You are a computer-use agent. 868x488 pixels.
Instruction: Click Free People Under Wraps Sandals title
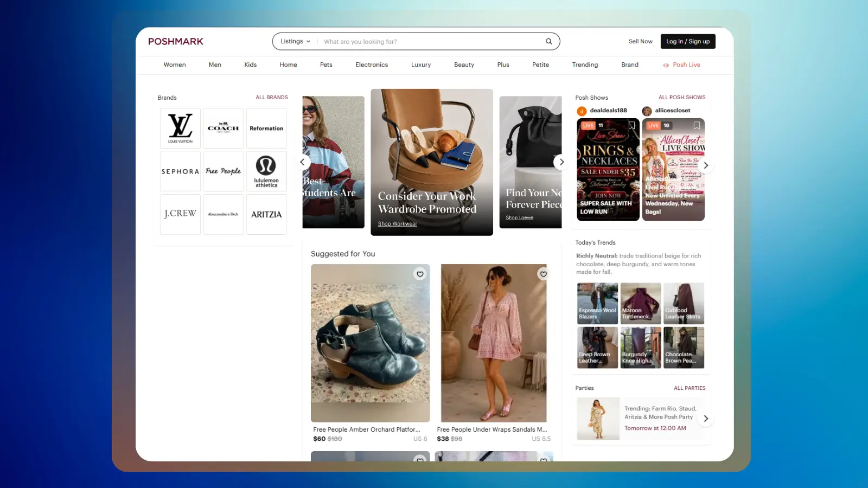[492, 429]
